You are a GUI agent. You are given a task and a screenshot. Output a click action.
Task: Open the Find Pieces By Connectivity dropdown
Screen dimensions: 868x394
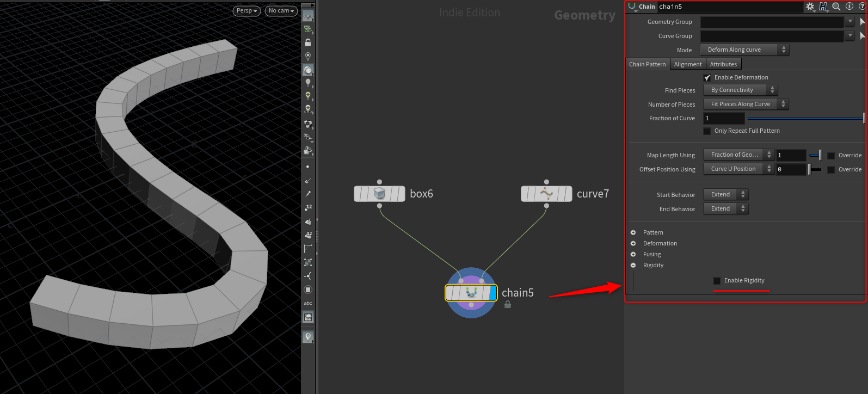pos(740,90)
